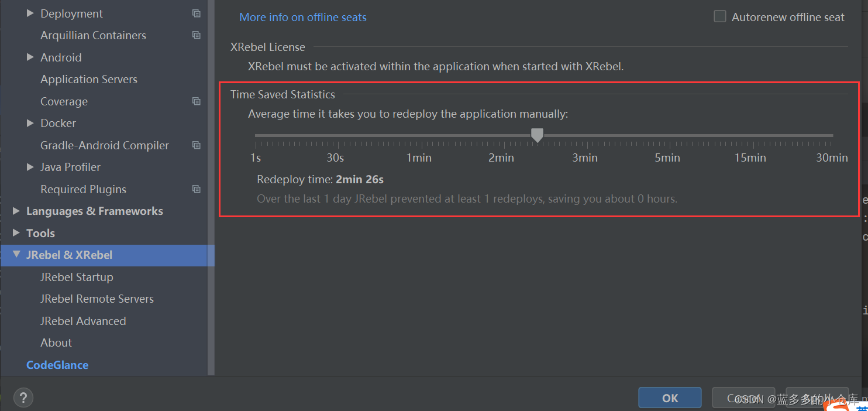Viewport: 868px width, 411px height.
Task: Expand the Android settings node
Action: click(x=30, y=57)
